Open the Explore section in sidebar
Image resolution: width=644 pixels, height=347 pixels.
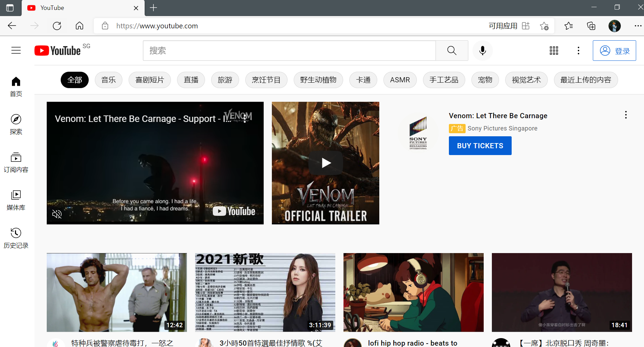[x=16, y=124]
